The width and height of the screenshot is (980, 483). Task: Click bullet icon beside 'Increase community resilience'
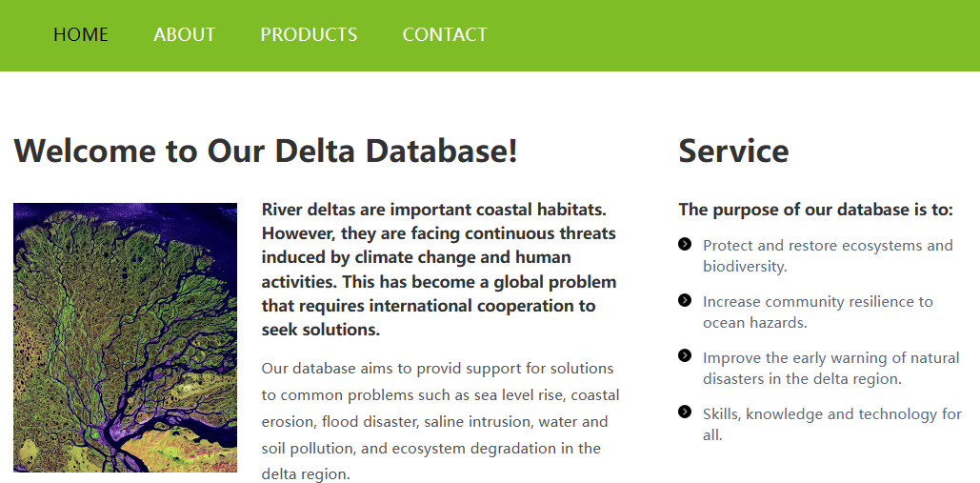(x=685, y=300)
